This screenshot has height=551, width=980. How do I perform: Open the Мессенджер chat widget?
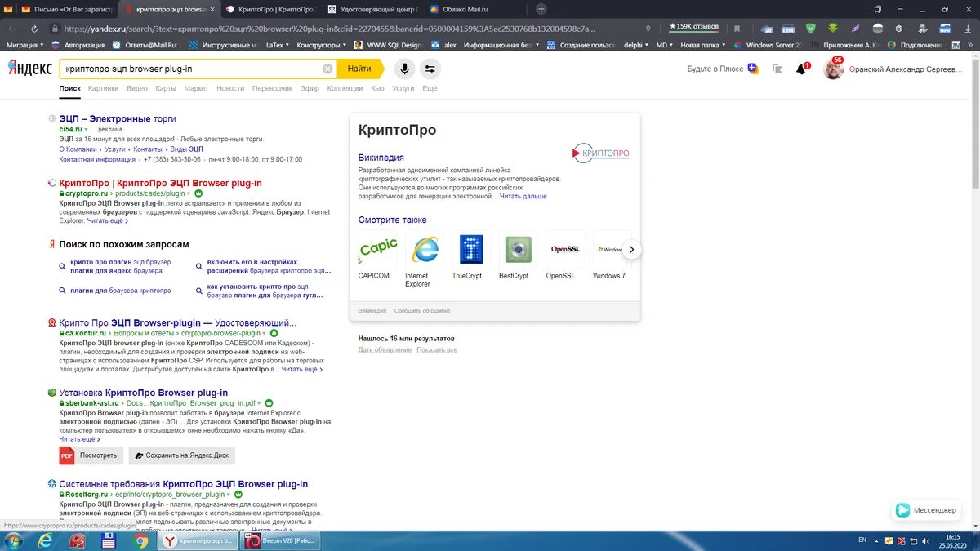pyautogui.click(x=925, y=510)
